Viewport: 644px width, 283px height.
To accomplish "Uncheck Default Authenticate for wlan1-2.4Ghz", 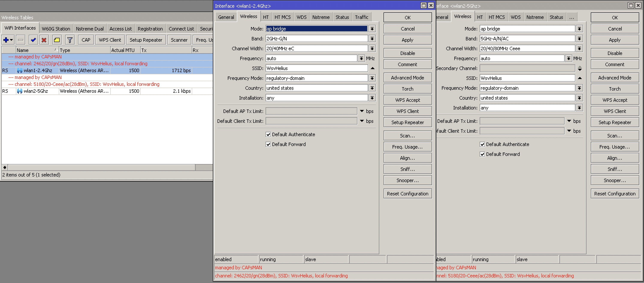I will click(x=268, y=134).
